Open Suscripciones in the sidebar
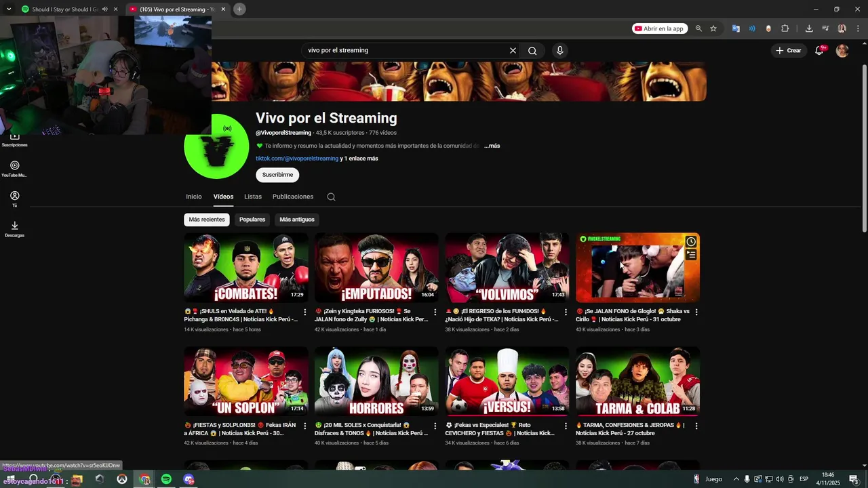 (x=14, y=140)
